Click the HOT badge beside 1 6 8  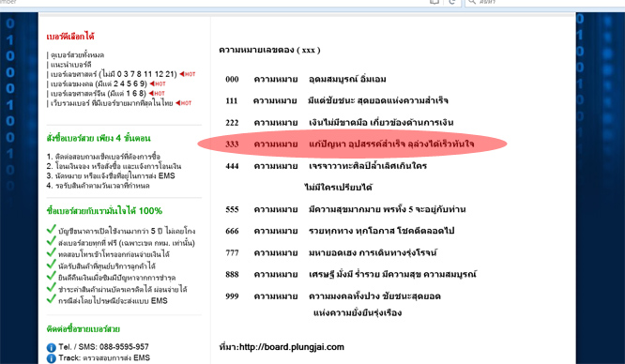tap(157, 93)
